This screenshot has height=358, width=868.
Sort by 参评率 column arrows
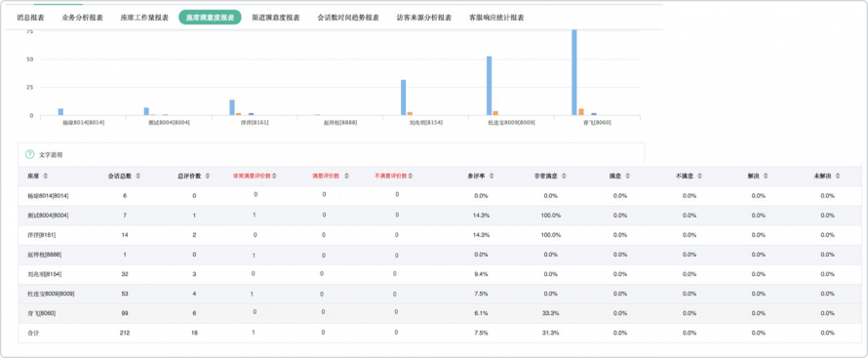493,176
